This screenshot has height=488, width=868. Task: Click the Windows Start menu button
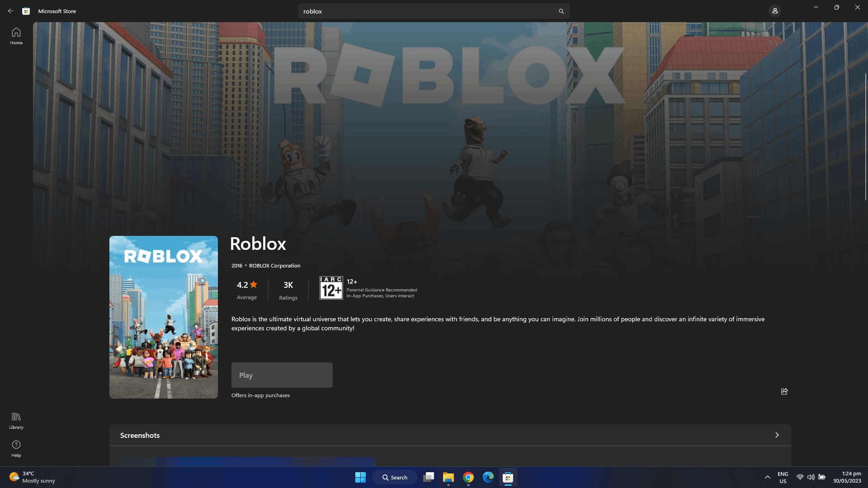coord(360,477)
